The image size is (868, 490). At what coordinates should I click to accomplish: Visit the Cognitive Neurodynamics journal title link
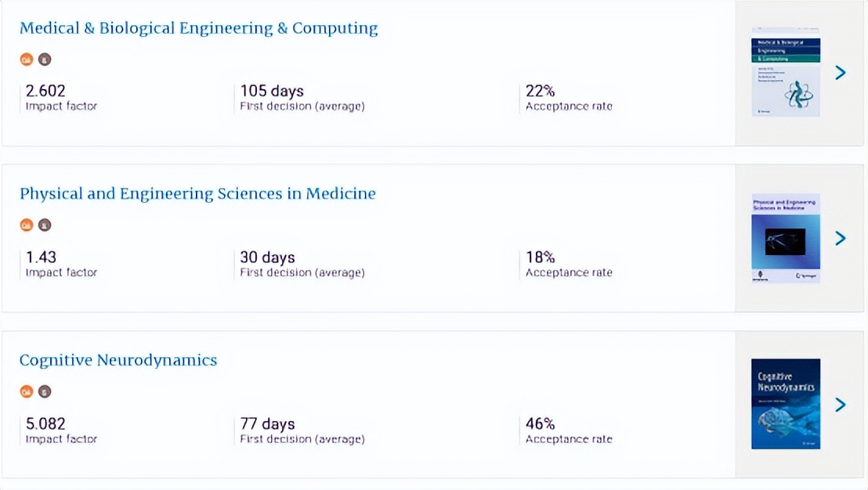[x=118, y=360]
